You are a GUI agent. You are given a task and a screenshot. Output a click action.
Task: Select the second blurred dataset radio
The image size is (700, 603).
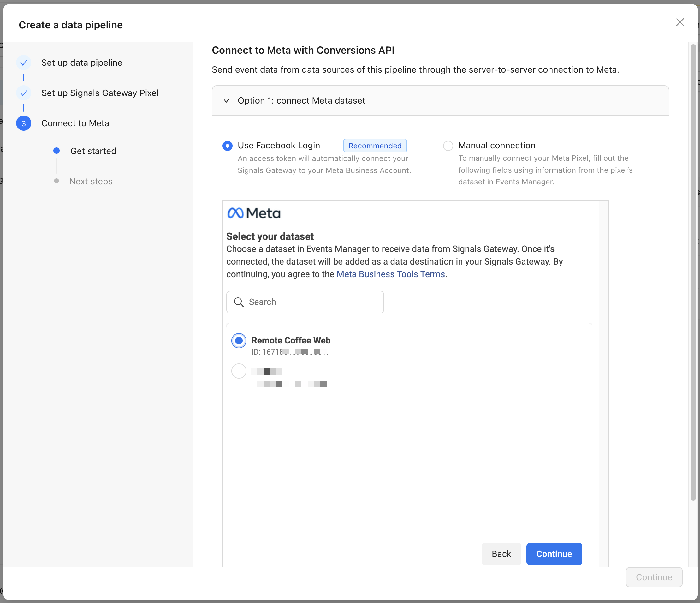(x=239, y=371)
